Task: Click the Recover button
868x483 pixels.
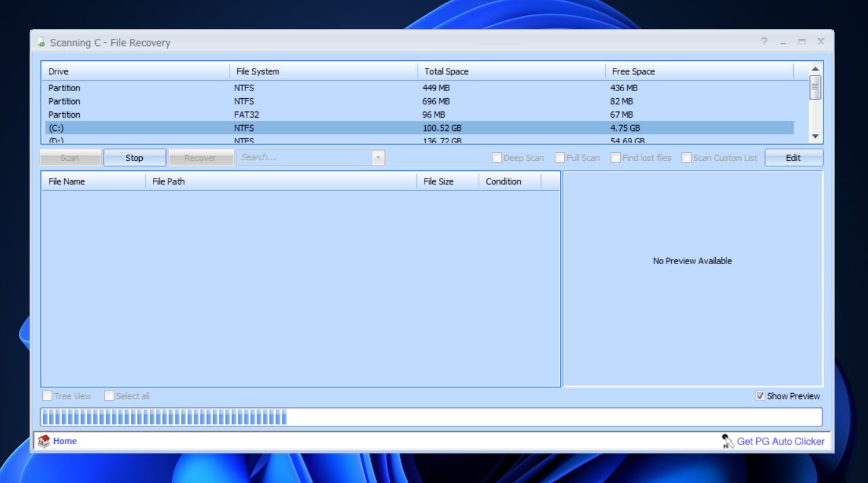Action: pyautogui.click(x=200, y=158)
